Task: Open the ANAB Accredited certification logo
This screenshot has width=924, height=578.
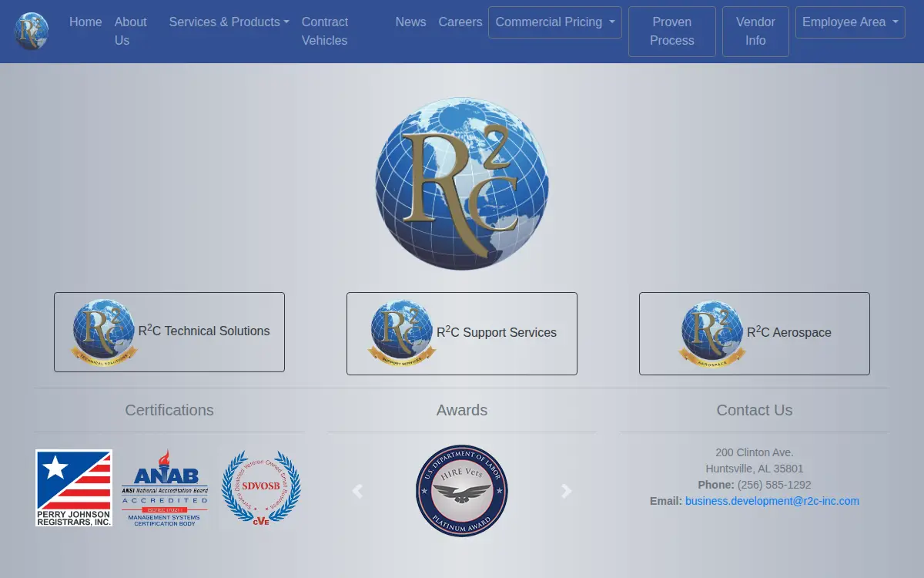Action: 165,488
